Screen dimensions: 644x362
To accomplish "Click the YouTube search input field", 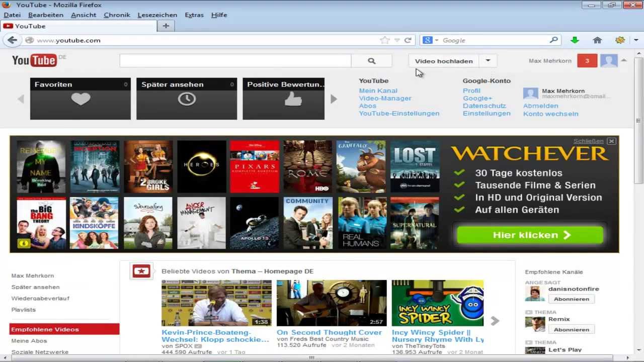I will click(x=235, y=61).
